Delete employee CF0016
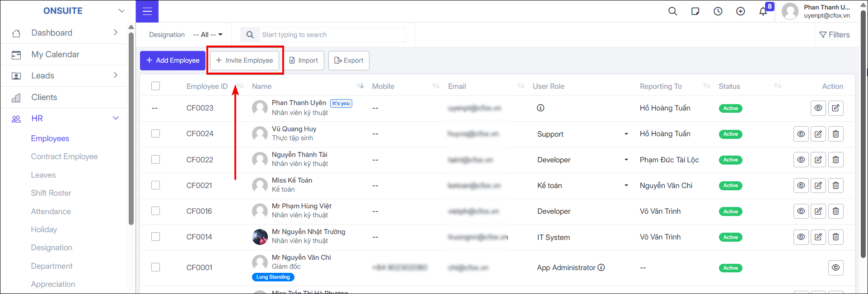868x294 pixels. pos(836,211)
